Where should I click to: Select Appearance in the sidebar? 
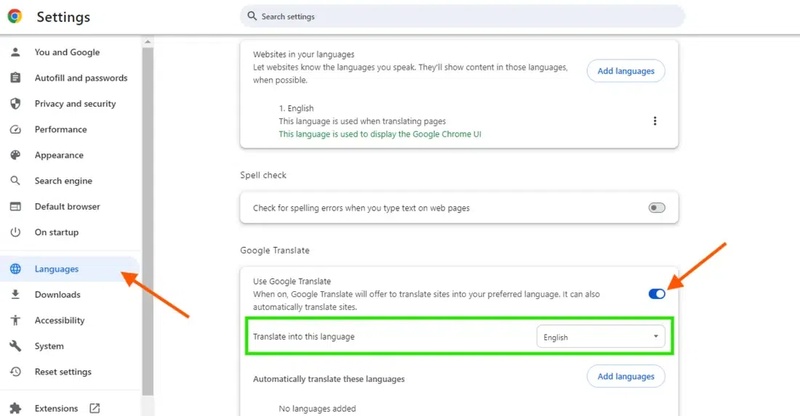59,155
